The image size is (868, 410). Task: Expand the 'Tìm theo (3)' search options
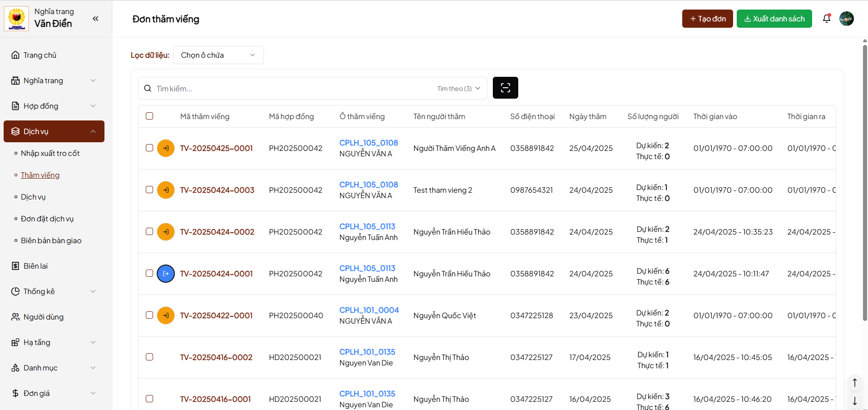coord(458,88)
